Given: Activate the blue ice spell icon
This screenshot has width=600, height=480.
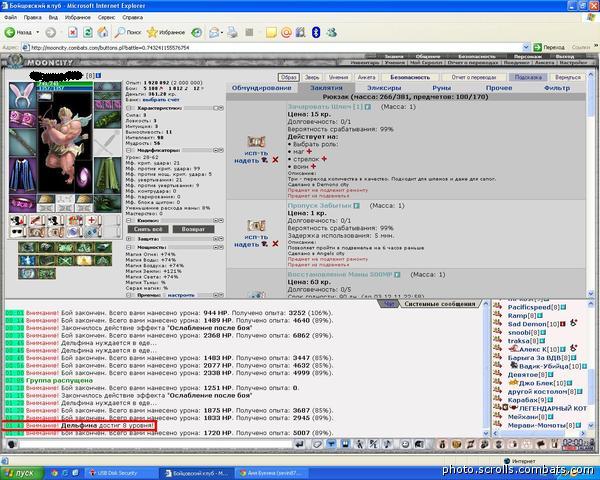Looking at the screenshot, I should (27, 261).
